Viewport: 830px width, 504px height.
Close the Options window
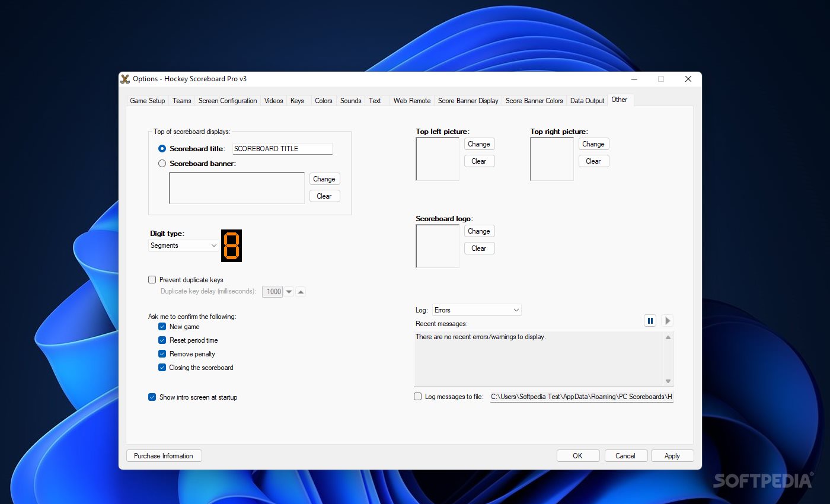(x=688, y=79)
